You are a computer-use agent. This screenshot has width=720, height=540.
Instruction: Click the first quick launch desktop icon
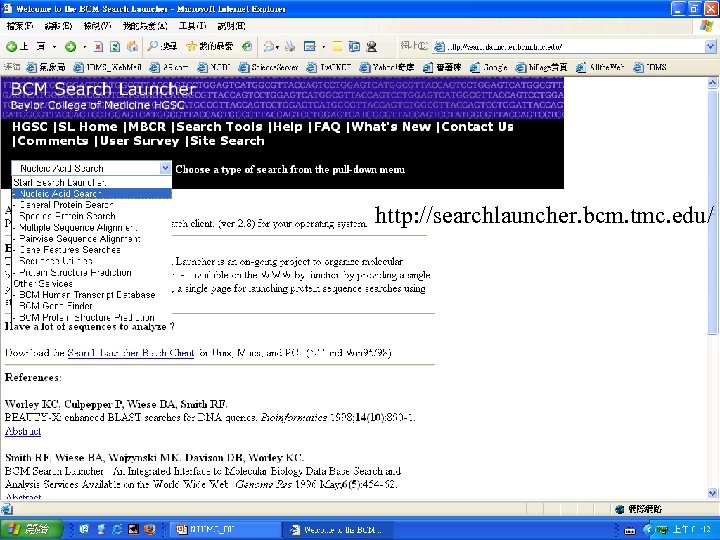(84, 529)
